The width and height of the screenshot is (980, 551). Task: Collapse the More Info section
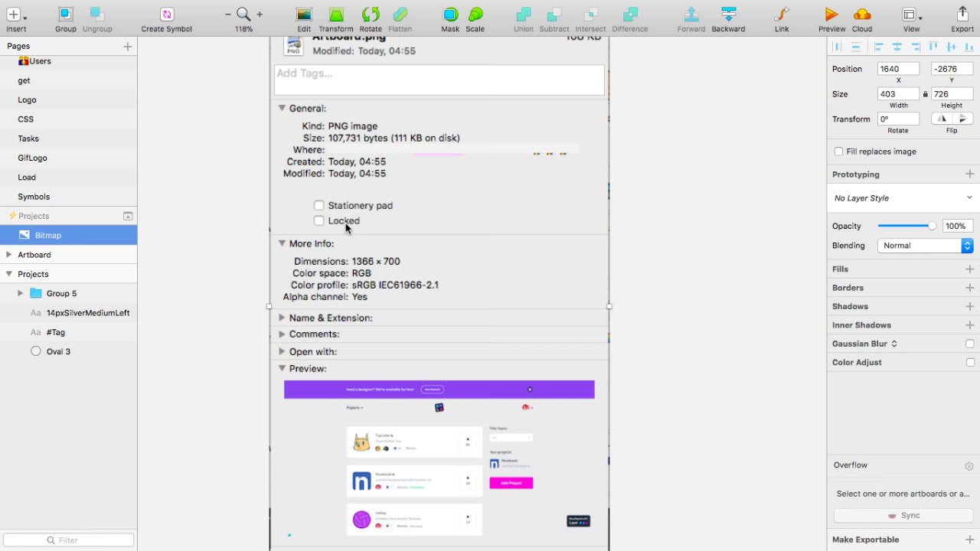282,243
